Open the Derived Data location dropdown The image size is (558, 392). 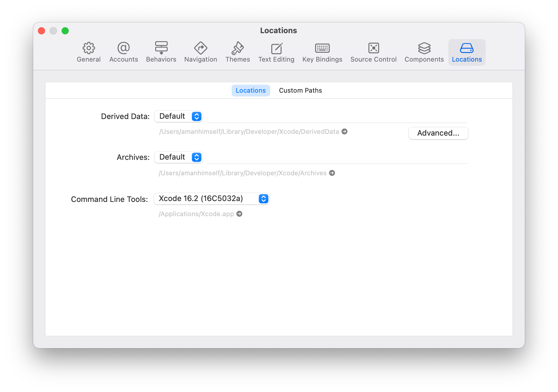(x=178, y=116)
